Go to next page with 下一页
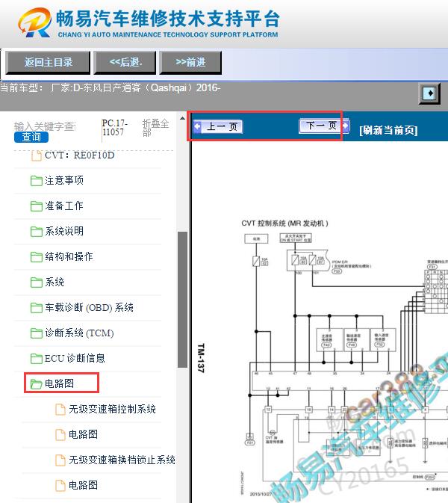This screenshot has width=448, height=503. pyautogui.click(x=324, y=125)
